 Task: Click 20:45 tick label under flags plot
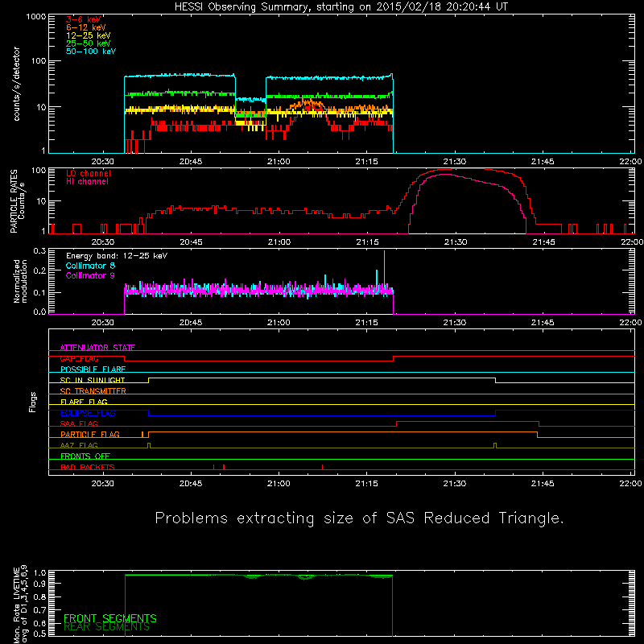click(191, 484)
